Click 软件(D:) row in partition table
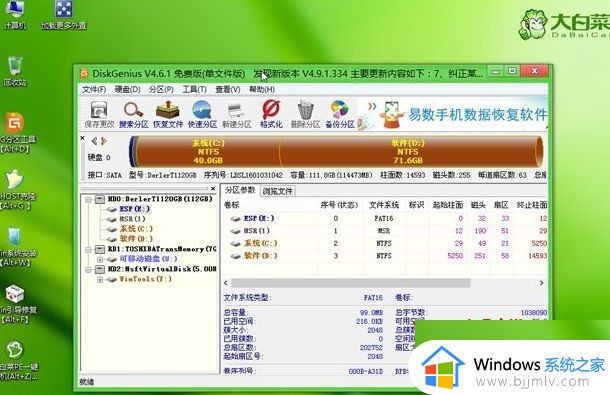Viewport: 610px width, 395px height. (x=385, y=256)
